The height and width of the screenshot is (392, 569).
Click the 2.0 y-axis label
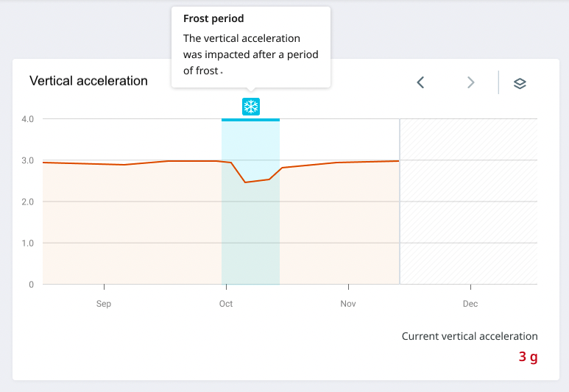tap(28, 202)
